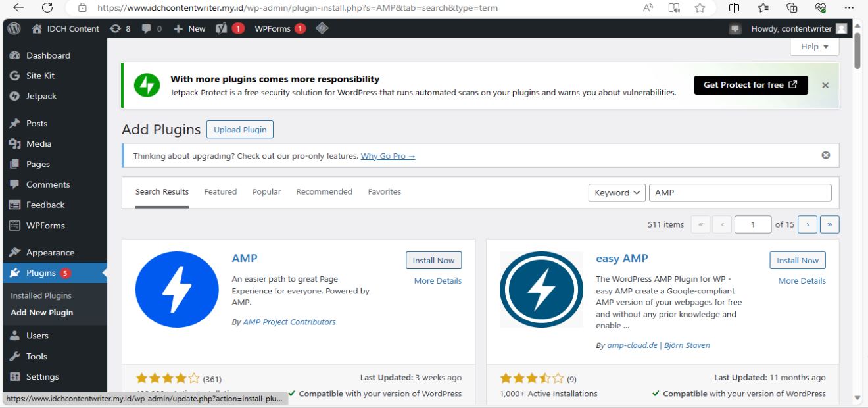Click Get Protect for free
Screen dimensions: 868x408
(x=750, y=85)
